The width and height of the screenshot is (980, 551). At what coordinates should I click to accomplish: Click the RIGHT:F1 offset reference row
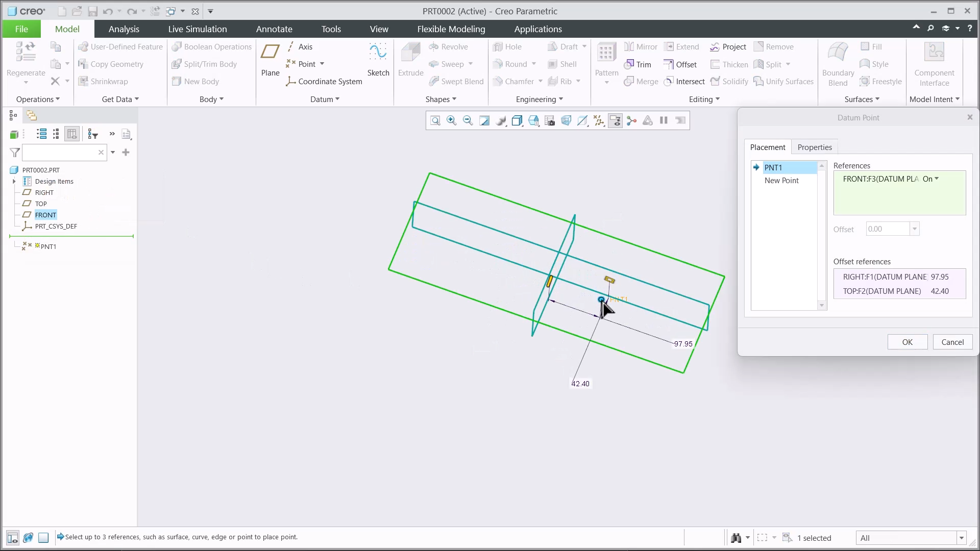899,277
